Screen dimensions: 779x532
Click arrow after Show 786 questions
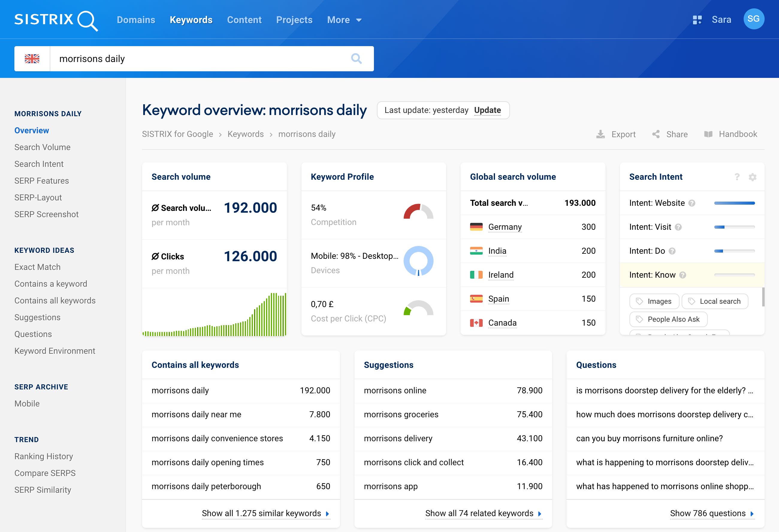(x=752, y=514)
